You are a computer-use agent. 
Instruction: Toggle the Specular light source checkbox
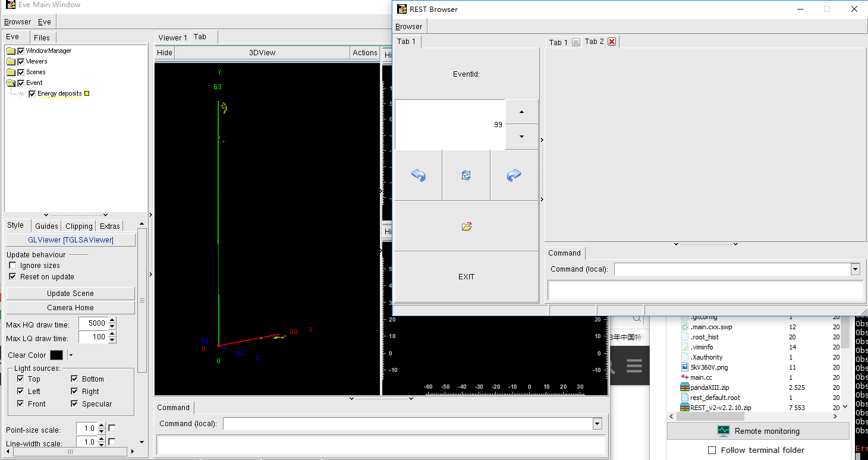coord(74,404)
